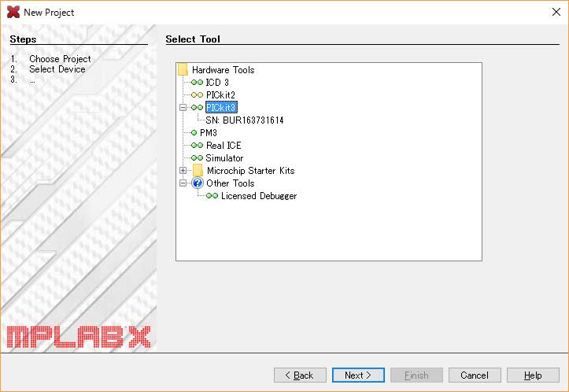Screen dimensions: 569x392
Task: Pick the Simulator tool
Action: pos(224,158)
